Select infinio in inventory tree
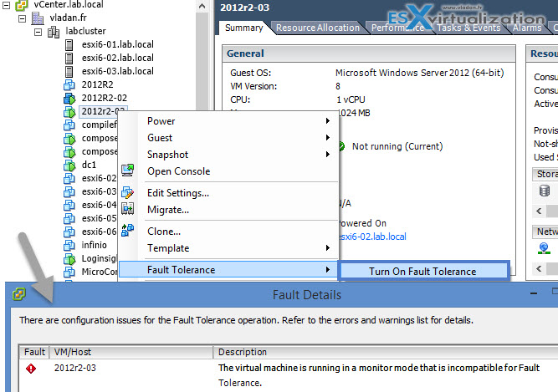This screenshot has height=392, width=558. pos(94,245)
